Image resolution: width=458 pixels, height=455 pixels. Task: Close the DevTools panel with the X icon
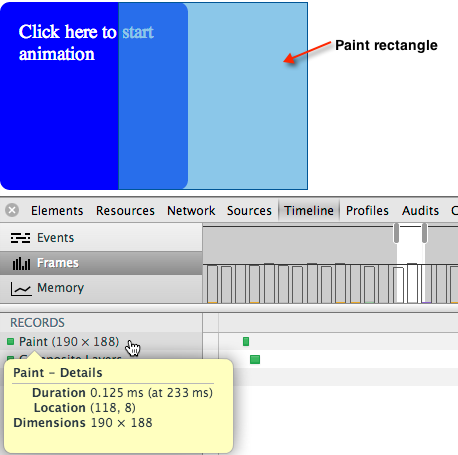12,210
